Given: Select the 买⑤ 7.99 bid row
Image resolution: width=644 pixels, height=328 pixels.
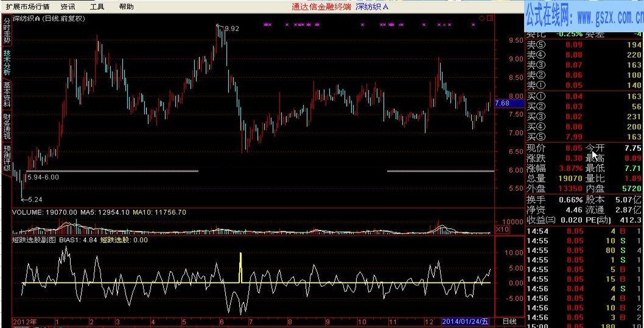Looking at the screenshot, I should [584, 137].
